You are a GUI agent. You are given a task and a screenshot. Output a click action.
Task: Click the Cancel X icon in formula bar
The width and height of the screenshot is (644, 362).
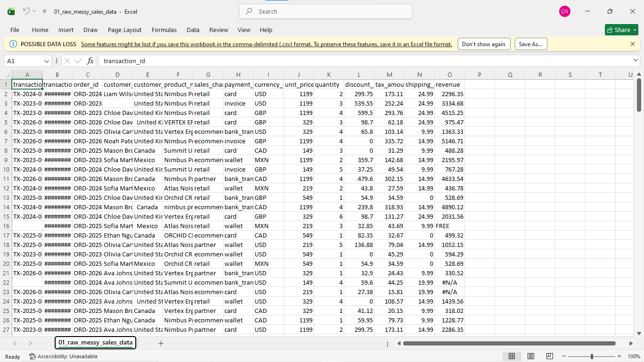click(x=67, y=61)
